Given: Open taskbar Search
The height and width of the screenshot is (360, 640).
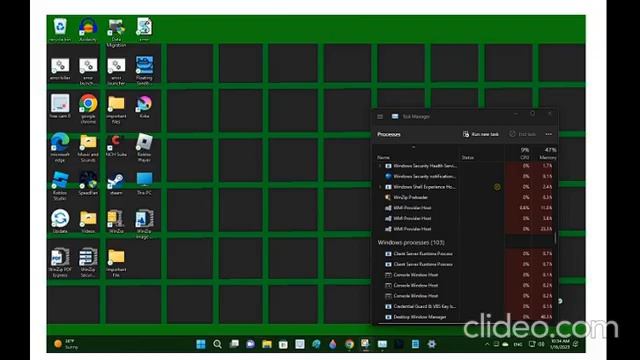Looking at the screenshot, I should (x=218, y=344).
